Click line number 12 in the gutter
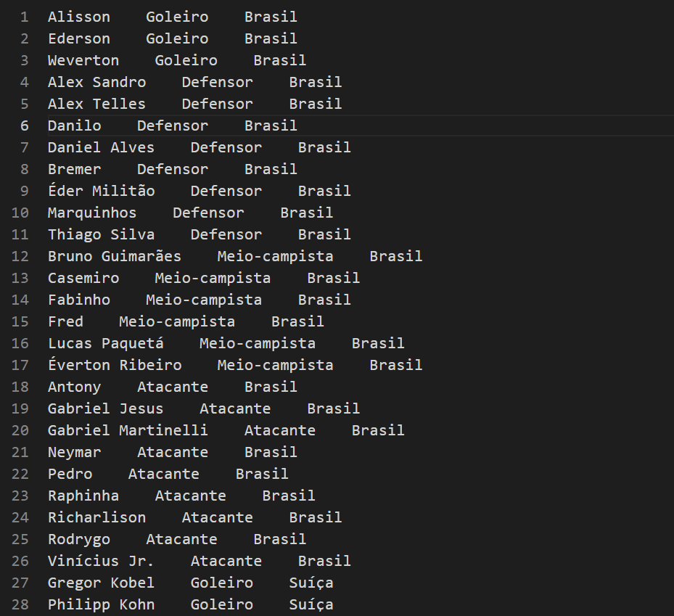 coord(20,256)
